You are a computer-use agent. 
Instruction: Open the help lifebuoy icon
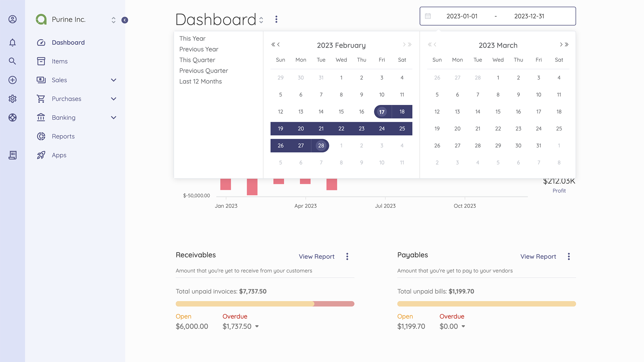pos(12,117)
